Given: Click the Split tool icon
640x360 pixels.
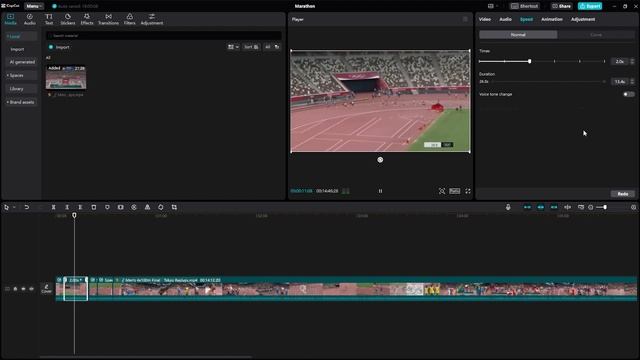Looking at the screenshot, I should pos(53,207).
